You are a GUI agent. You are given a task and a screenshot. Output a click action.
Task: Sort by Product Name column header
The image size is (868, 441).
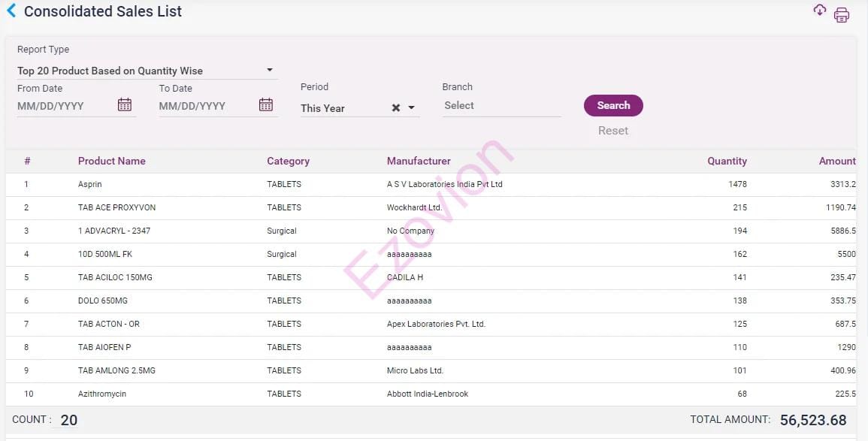pyautogui.click(x=112, y=161)
